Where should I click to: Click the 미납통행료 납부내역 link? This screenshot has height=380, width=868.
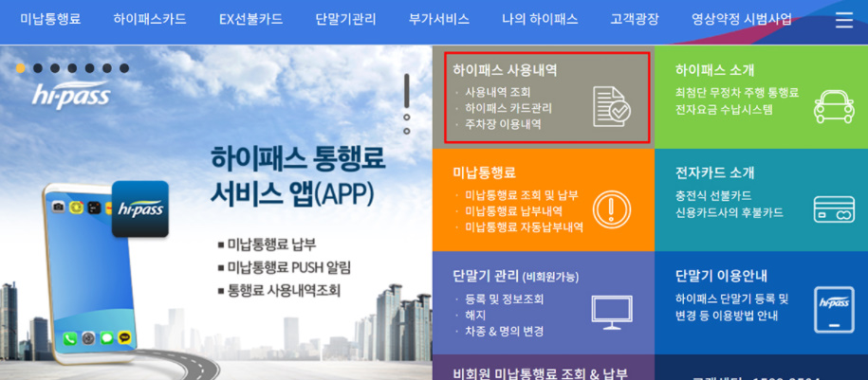tap(514, 211)
